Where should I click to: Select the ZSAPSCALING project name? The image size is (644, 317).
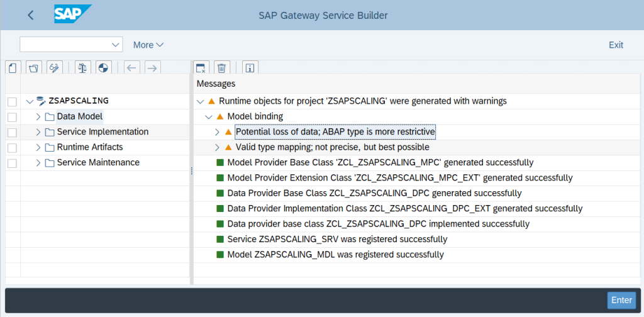79,100
